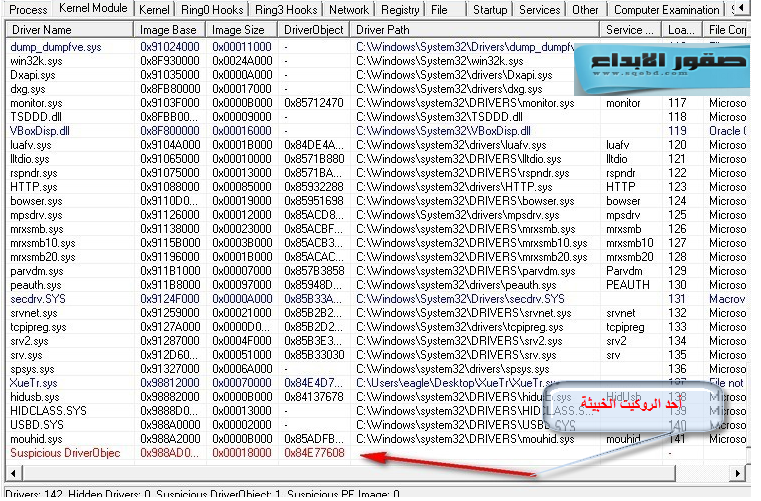
Task: Select the HTTP.sys driver row
Action: click(x=34, y=186)
